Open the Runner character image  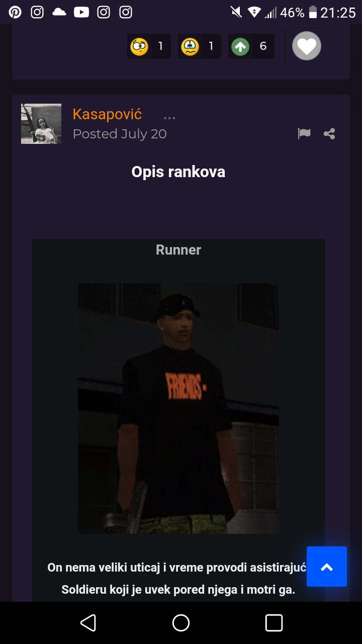tap(178, 408)
